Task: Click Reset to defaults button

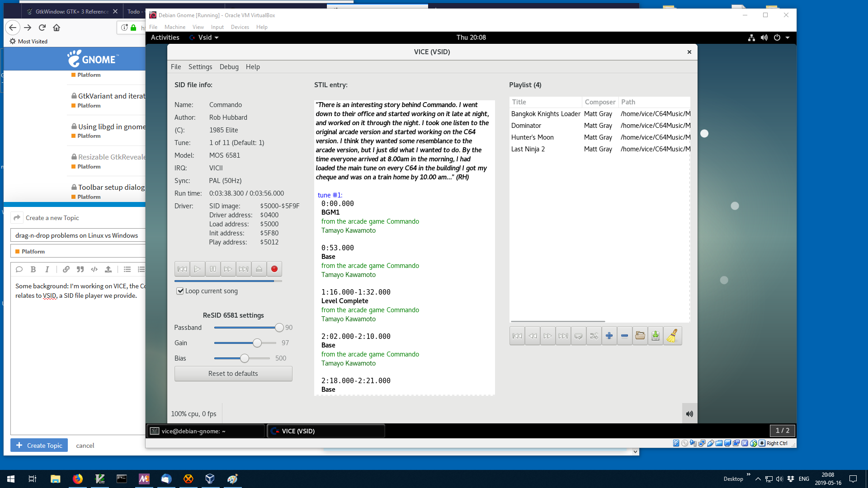Action: (x=233, y=374)
